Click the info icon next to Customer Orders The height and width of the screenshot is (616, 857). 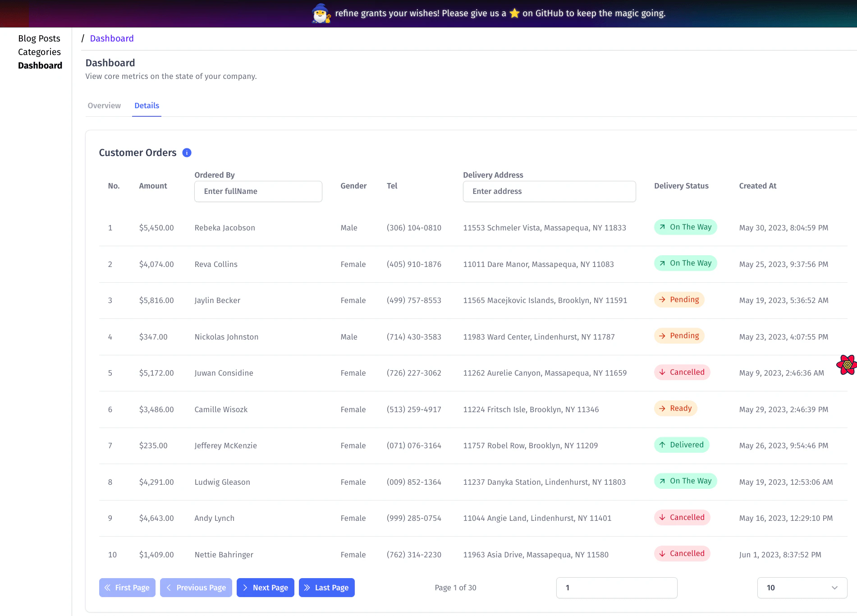pyautogui.click(x=187, y=153)
